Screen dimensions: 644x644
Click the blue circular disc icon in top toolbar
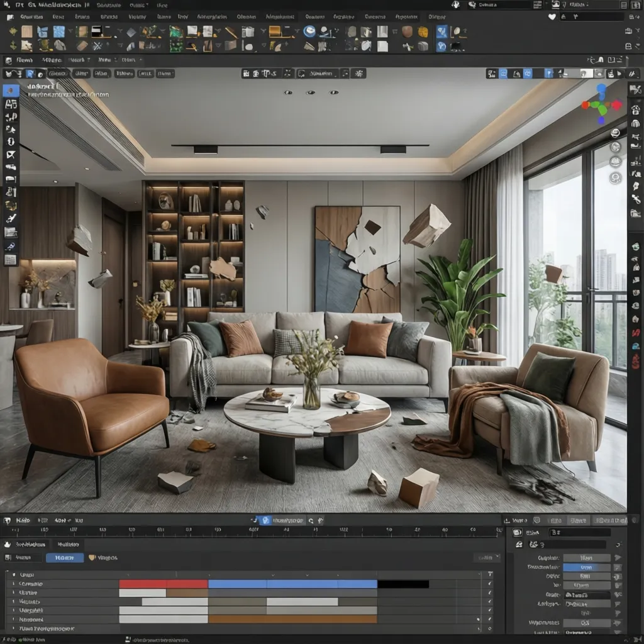click(309, 31)
